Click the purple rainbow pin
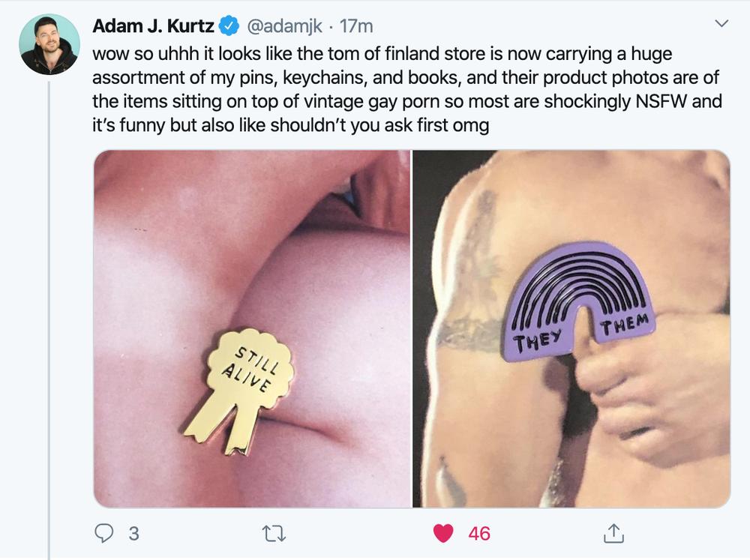 tap(578, 301)
